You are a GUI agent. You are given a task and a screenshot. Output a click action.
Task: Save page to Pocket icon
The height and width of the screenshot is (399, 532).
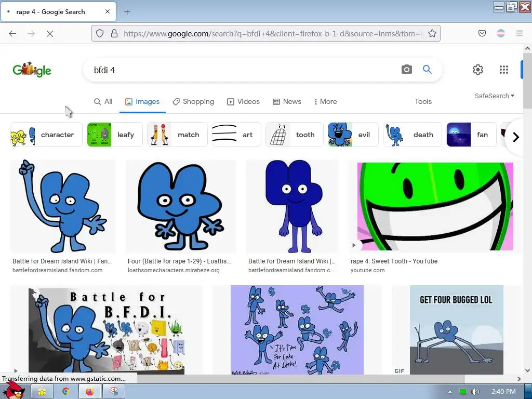coord(482,33)
